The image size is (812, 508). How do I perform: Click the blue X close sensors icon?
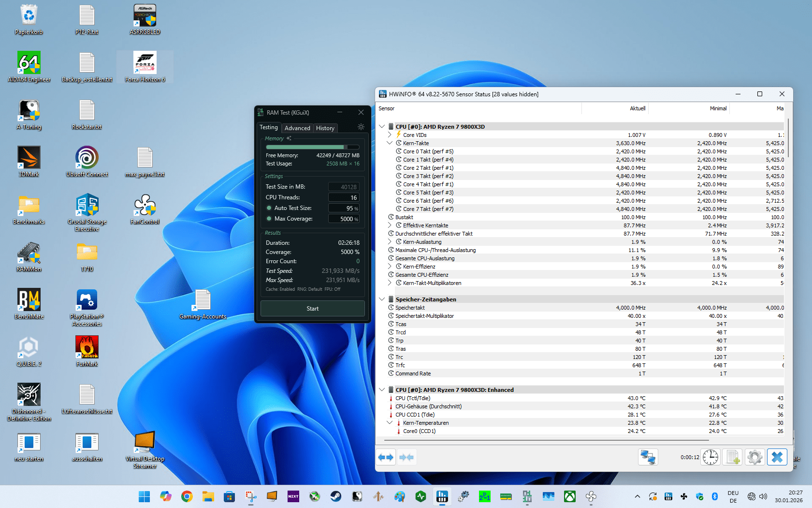(x=777, y=457)
